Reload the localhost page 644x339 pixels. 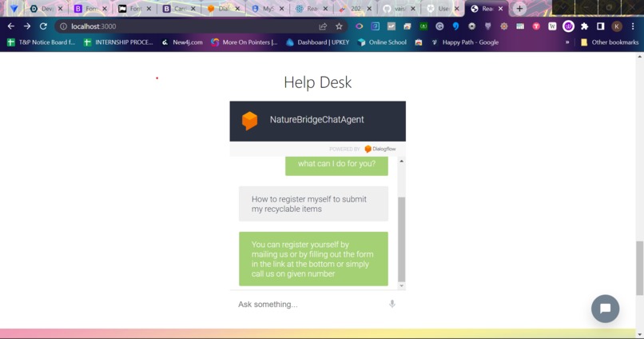coord(43,26)
